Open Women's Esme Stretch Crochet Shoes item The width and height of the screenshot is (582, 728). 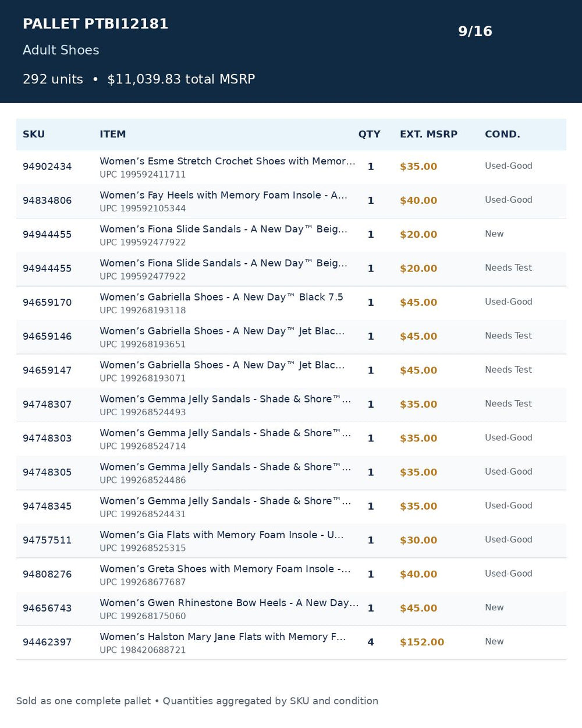click(x=227, y=161)
